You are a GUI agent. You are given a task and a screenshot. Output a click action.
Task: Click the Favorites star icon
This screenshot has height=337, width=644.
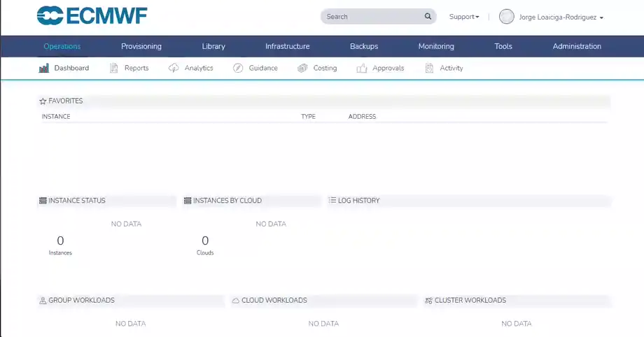coord(43,101)
